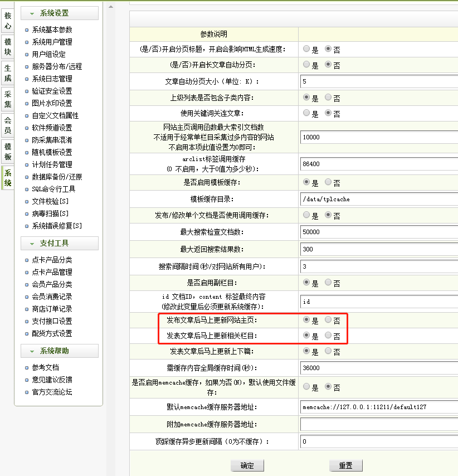Click the 文章自动分页大小 input field
The width and height of the screenshot is (458, 476).
click(x=379, y=81)
